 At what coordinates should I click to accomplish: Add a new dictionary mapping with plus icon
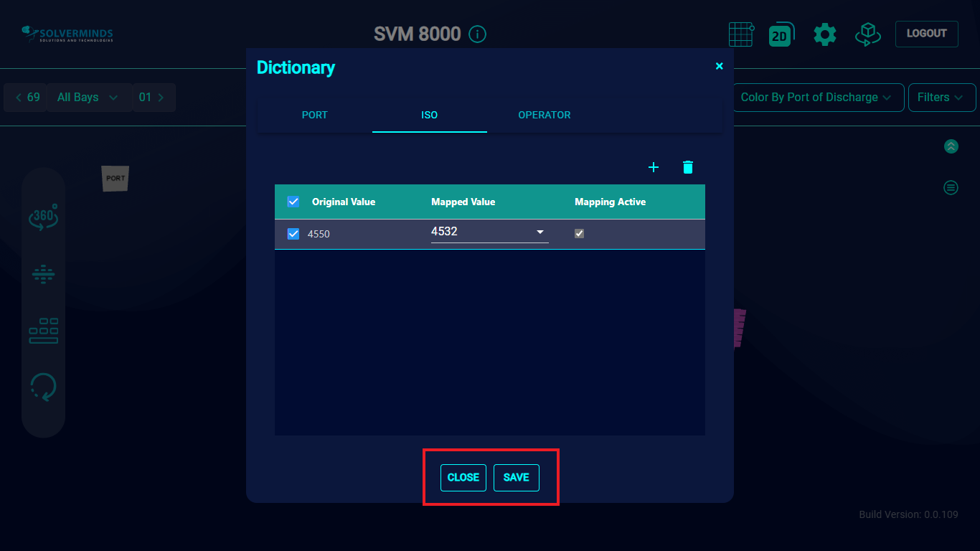pos(654,167)
